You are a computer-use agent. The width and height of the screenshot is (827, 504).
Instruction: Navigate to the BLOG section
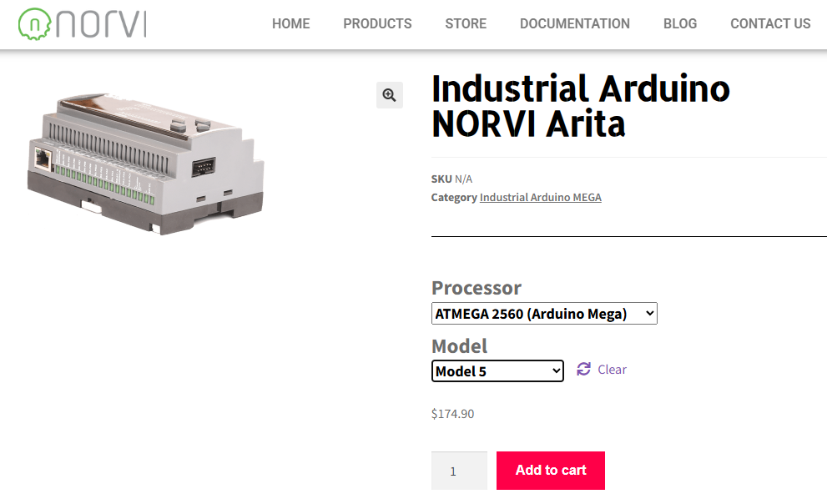tap(679, 23)
